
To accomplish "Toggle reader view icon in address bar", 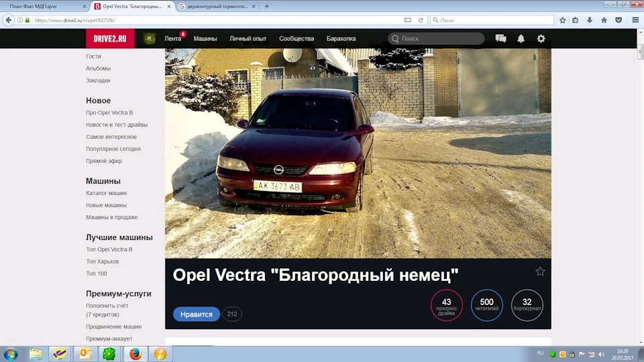I will pyautogui.click(x=407, y=20).
